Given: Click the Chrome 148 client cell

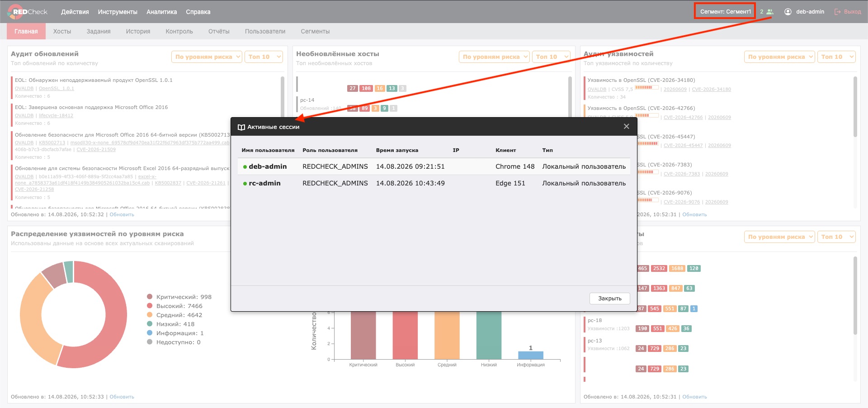Looking at the screenshot, I should click(515, 166).
